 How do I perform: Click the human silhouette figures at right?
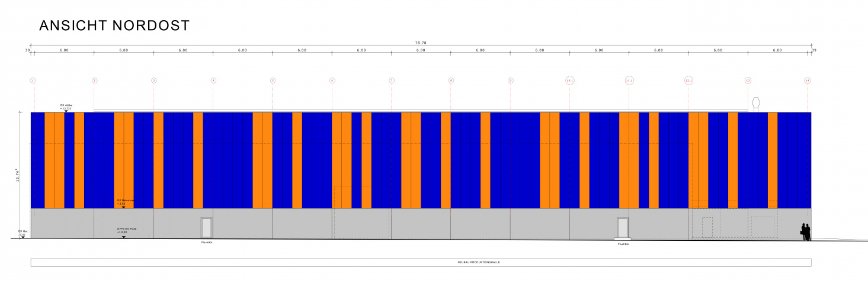point(805,231)
